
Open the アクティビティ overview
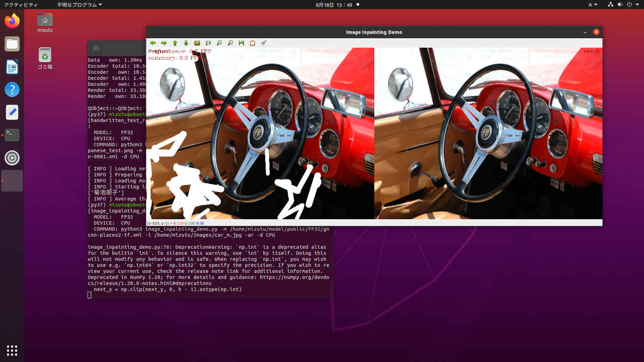click(x=21, y=5)
